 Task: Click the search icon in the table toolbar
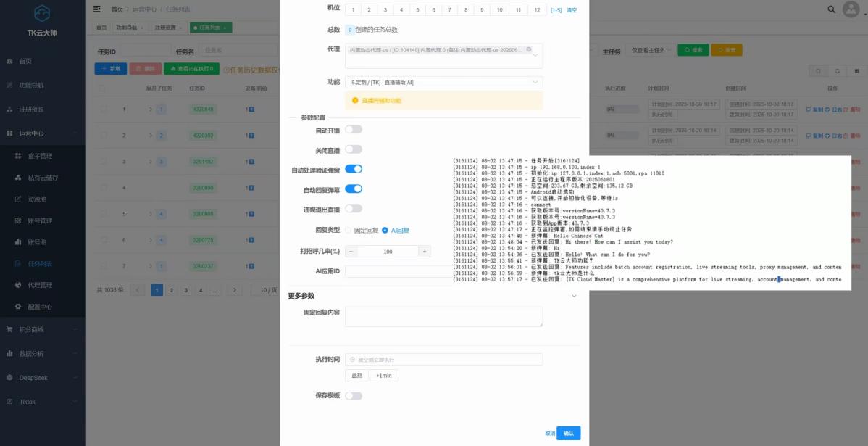click(819, 72)
